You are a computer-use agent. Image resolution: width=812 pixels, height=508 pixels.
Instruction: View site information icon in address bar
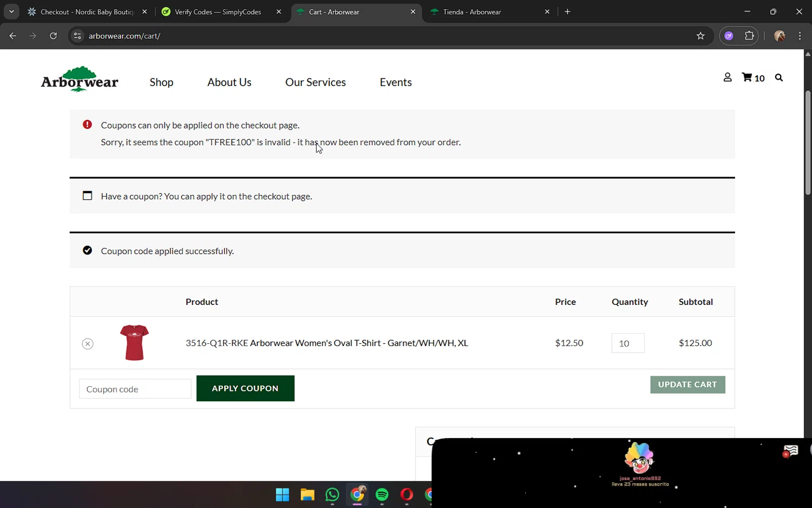point(77,36)
